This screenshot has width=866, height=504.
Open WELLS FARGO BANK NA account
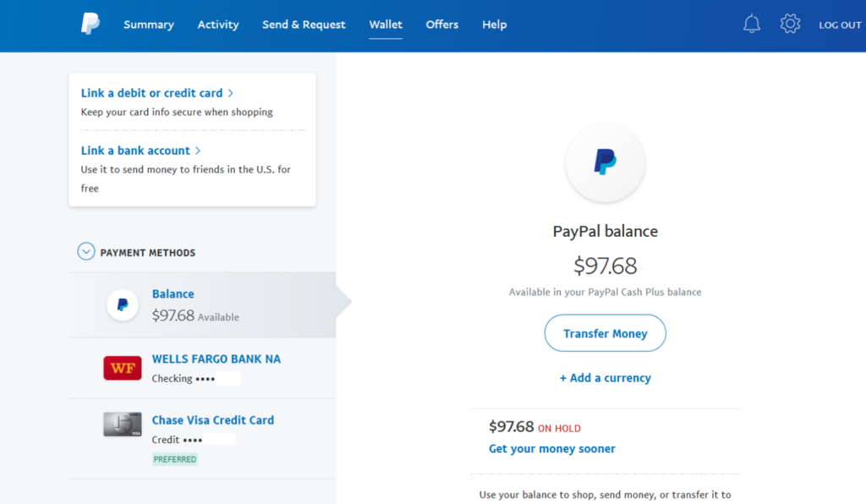pos(216,359)
